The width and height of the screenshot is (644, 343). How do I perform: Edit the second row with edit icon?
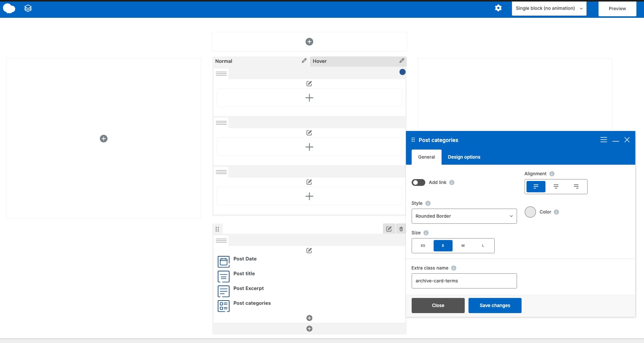click(309, 133)
